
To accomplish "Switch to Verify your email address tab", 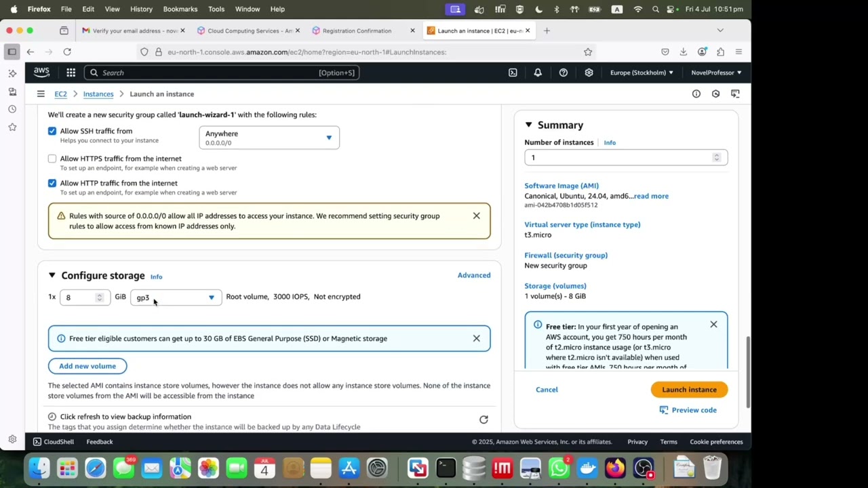I will point(134,30).
